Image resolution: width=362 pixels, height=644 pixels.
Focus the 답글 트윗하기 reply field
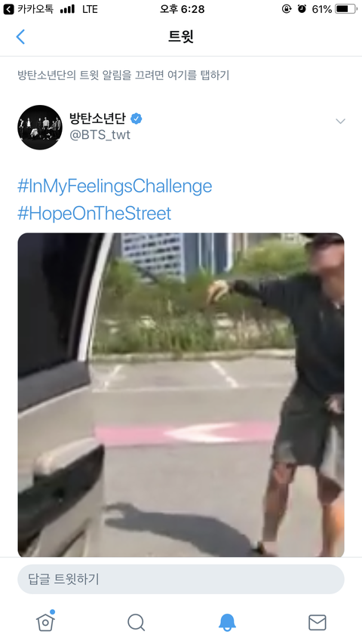coord(180,579)
